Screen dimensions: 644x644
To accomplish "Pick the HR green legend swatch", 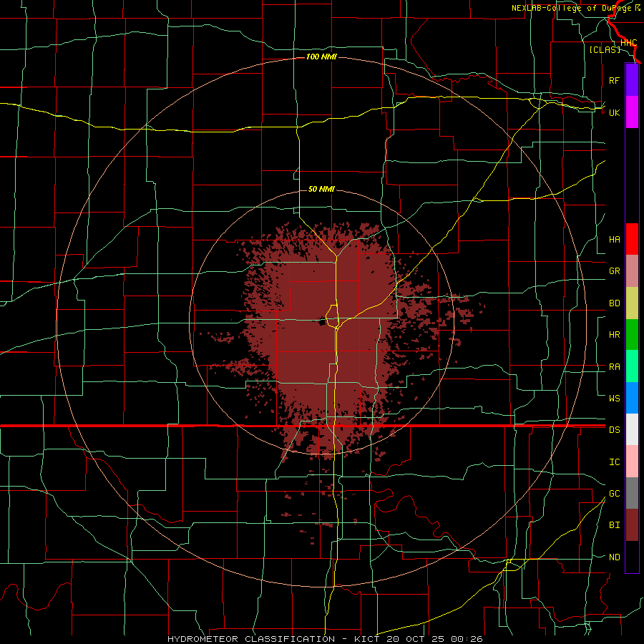I will tap(632, 335).
